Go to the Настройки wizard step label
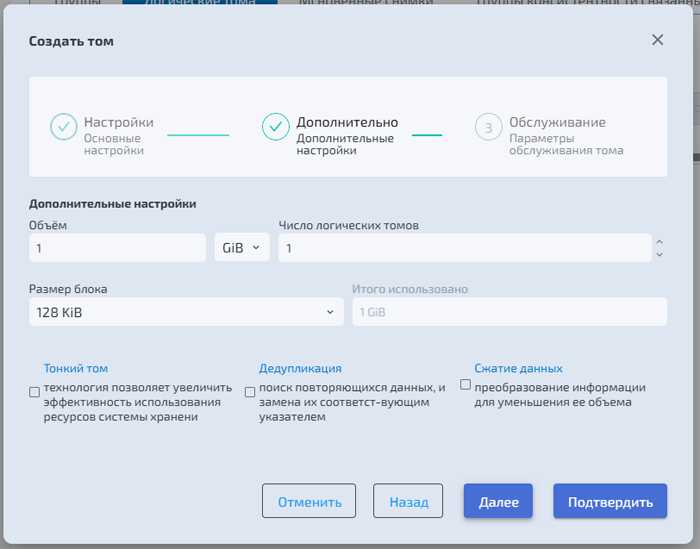The height and width of the screenshot is (549, 700). tap(119, 122)
